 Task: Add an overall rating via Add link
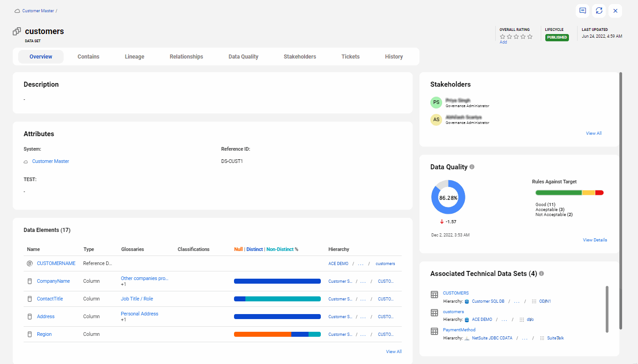[503, 42]
